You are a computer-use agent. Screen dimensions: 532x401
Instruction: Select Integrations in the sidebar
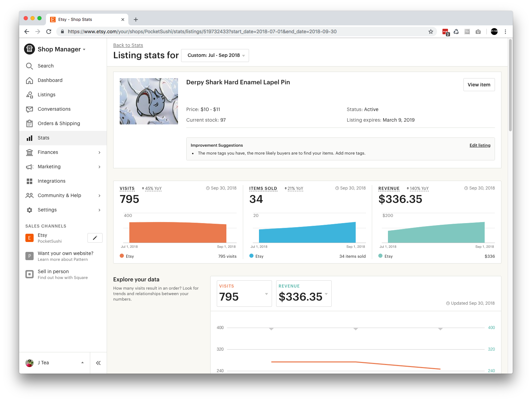63,181
